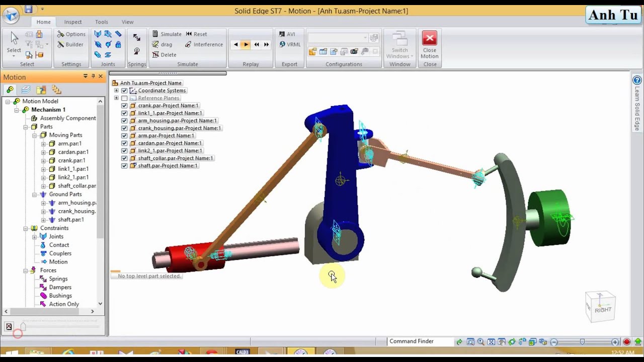Choose the drag tool in the Simulate group
644x362 pixels.
coord(162,44)
